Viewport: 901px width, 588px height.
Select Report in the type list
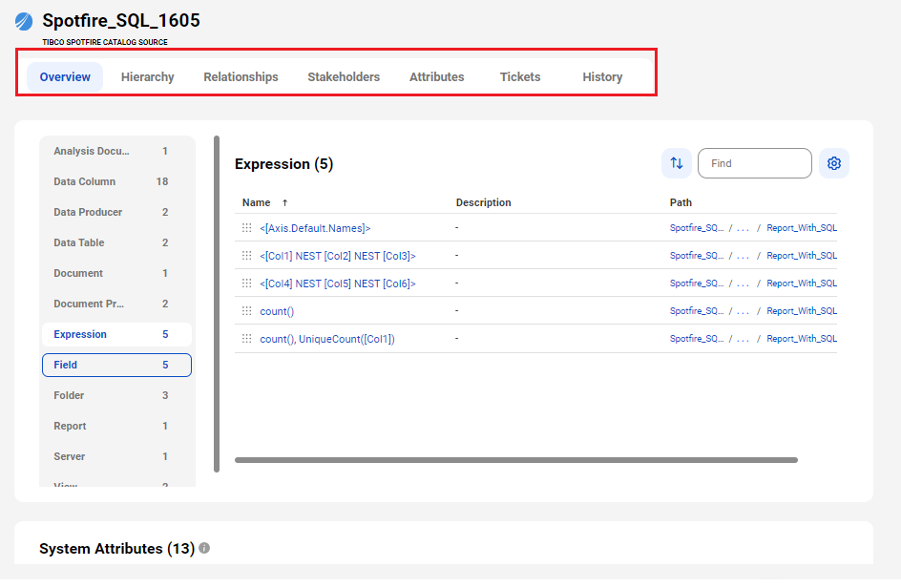[x=116, y=426]
